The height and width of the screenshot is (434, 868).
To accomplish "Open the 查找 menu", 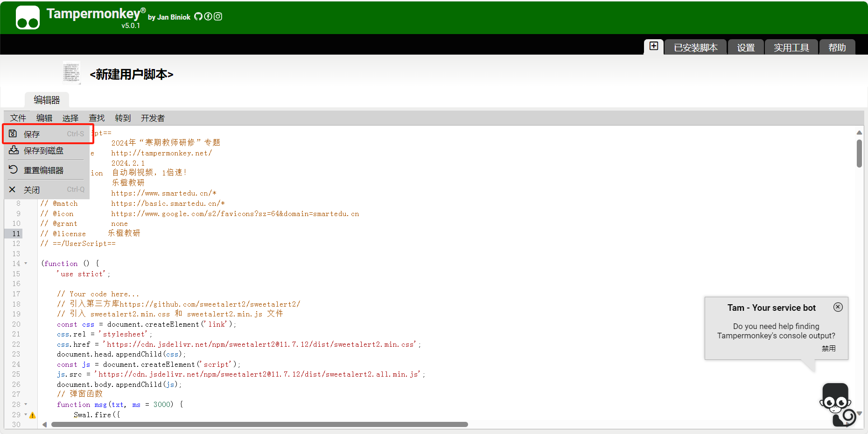I will pos(97,118).
